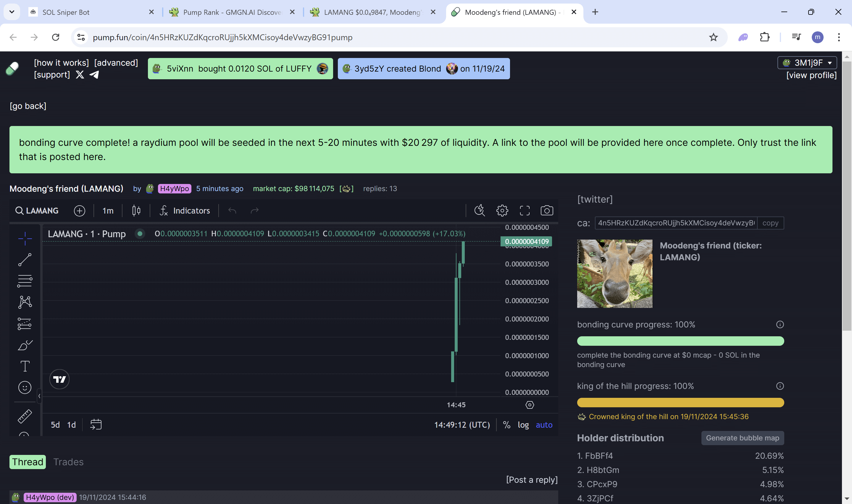Open the 1m interval selector

pyautogui.click(x=108, y=211)
